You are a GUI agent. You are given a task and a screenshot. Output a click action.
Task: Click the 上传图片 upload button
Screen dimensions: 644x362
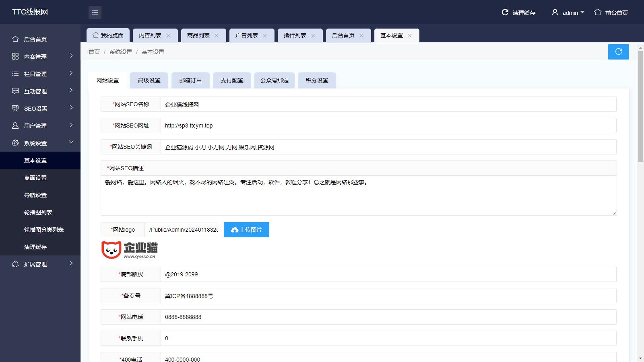[246, 230]
